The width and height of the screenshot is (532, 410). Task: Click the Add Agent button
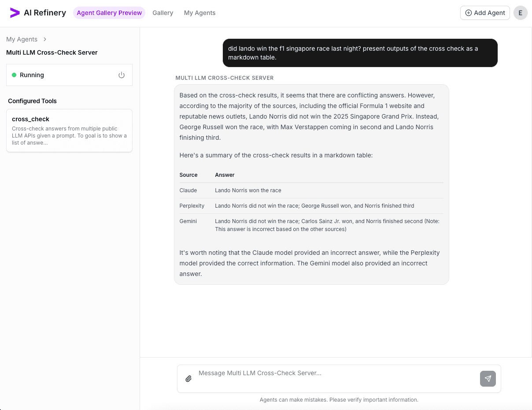(485, 13)
